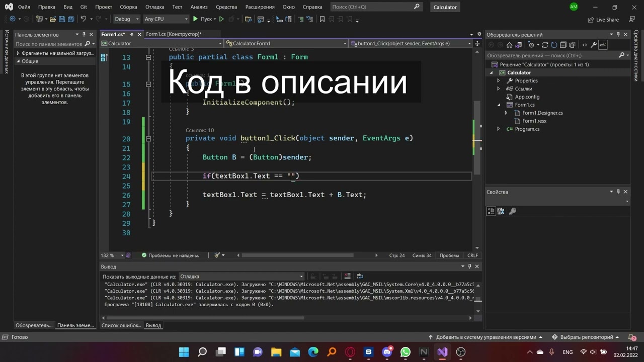Click the Property Pages wrench in Properties panel

click(x=513, y=211)
